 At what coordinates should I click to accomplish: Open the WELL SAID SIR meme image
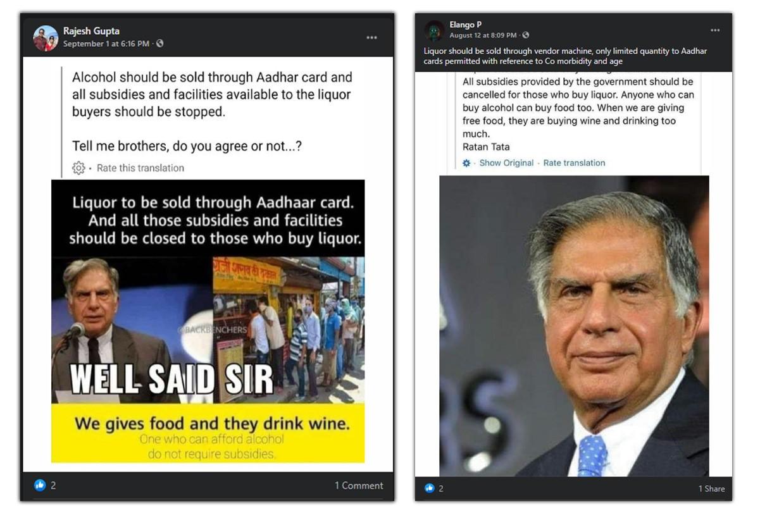[x=208, y=321]
